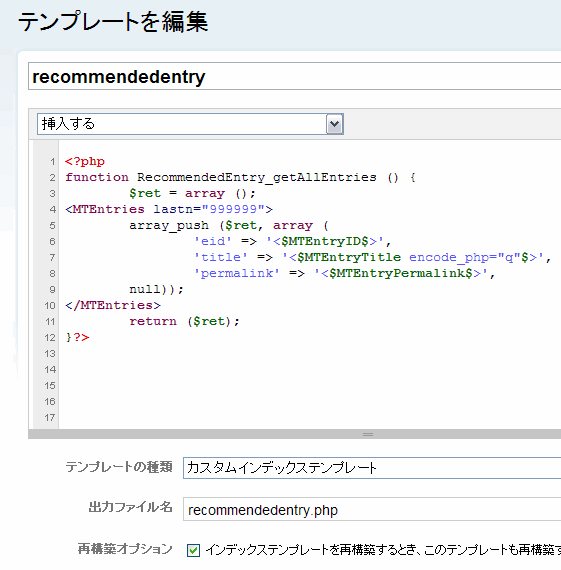Image resolution: width=561 pixels, height=570 pixels.
Task: Click the function name 'RecommendedEntry_getAllEntries'
Action: [x=257, y=177]
